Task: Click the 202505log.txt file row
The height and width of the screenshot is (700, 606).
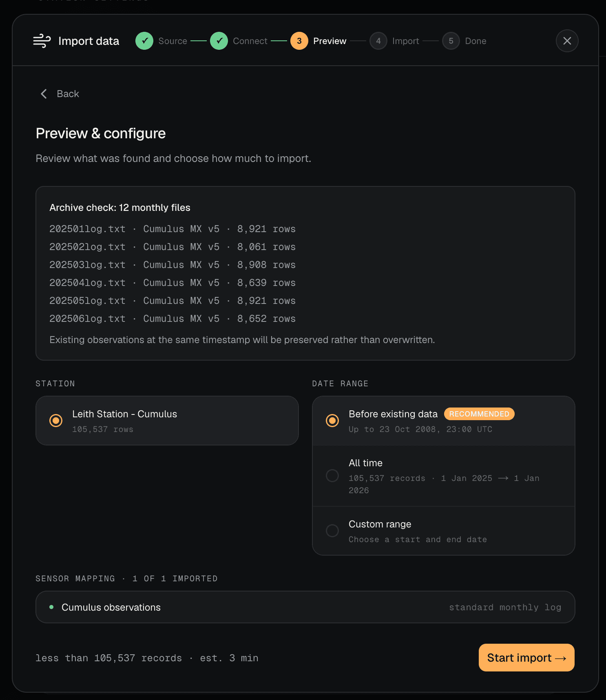Action: 173,301
